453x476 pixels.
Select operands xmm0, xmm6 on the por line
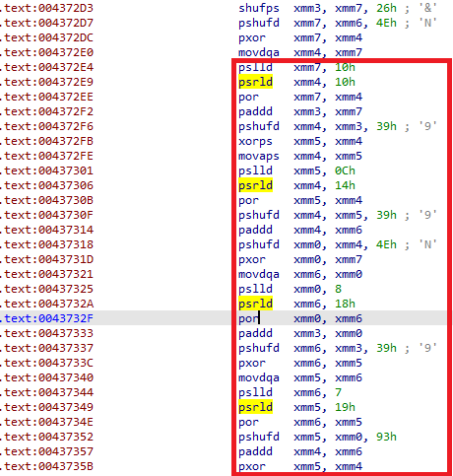tap(328, 318)
